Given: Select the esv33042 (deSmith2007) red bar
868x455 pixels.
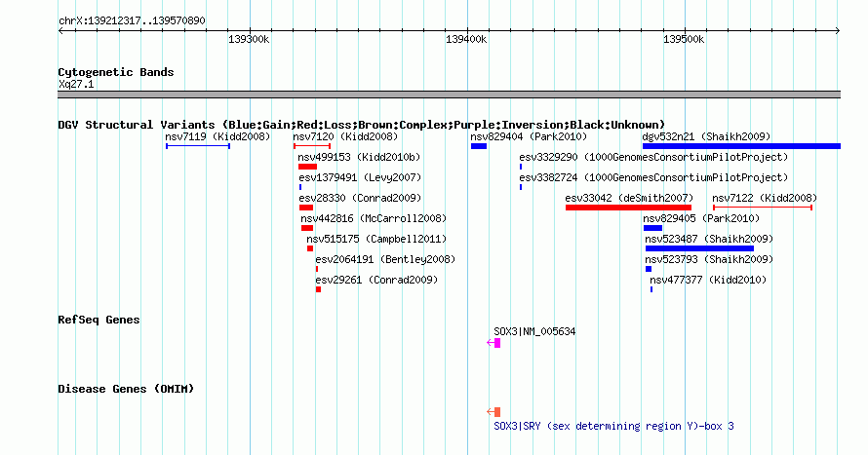Looking at the screenshot, I should [x=628, y=208].
